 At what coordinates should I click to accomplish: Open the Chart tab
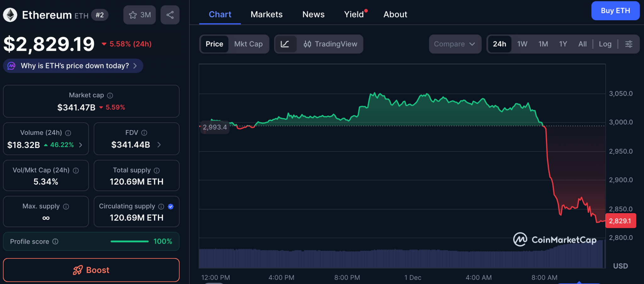tap(220, 14)
